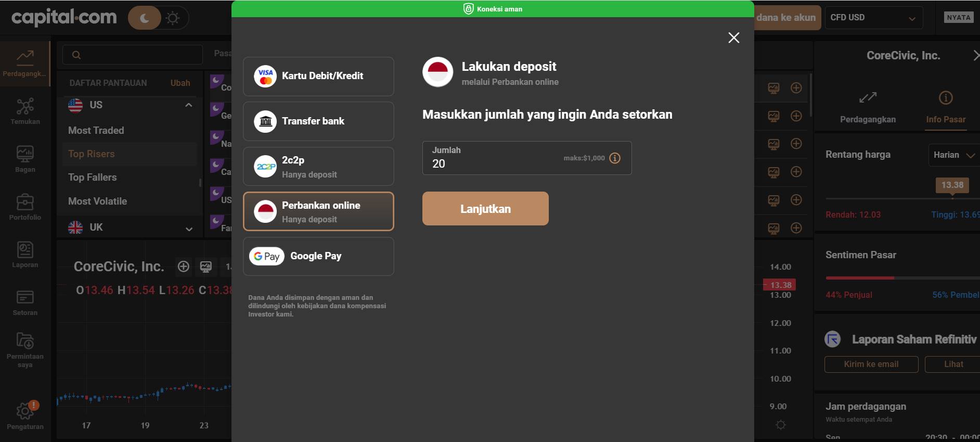980x442 pixels.
Task: Open Bagan charts section
Action: coord(25,159)
